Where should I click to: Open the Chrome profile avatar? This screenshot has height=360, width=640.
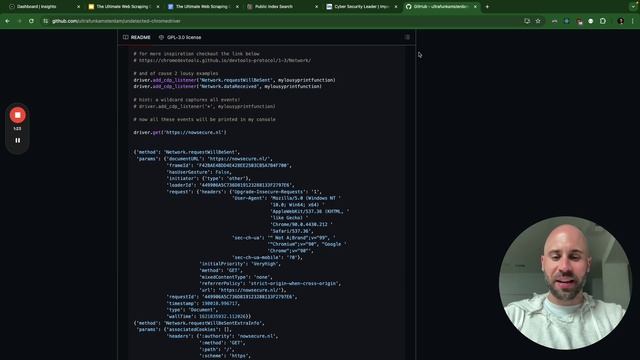point(621,21)
